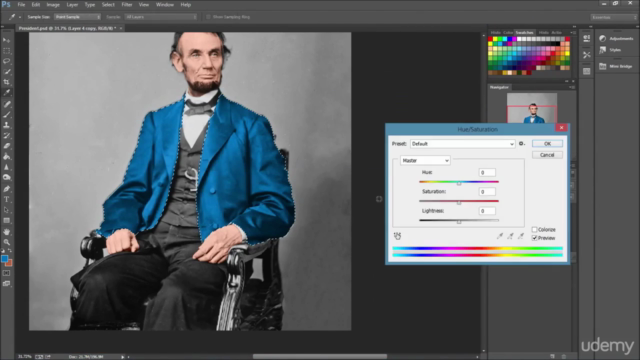The image size is (640, 360).
Task: Open the Preset dropdown
Action: 462,144
